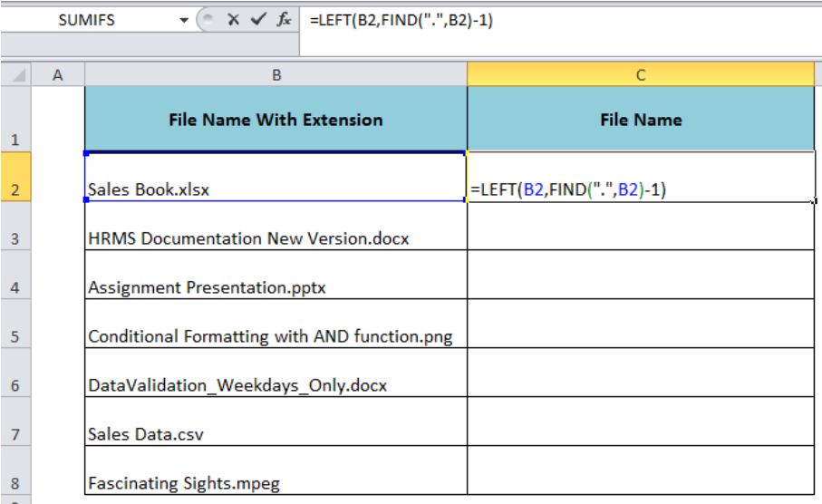Image resolution: width=822 pixels, height=504 pixels.
Task: Select column A header
Action: coord(58,75)
